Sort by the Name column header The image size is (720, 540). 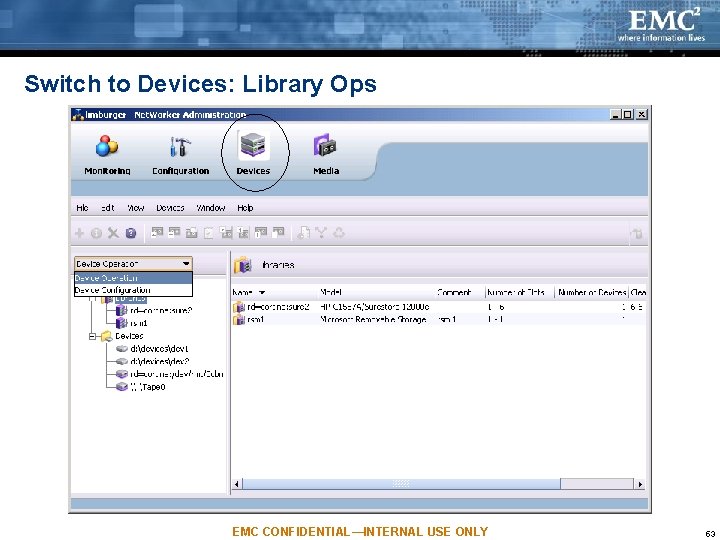click(275, 292)
